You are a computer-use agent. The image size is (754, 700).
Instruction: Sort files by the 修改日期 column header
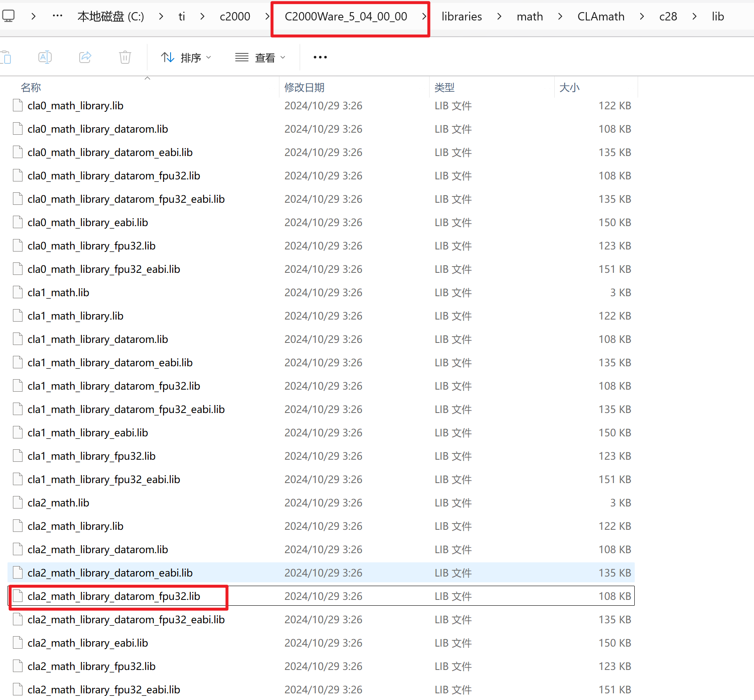pyautogui.click(x=304, y=87)
